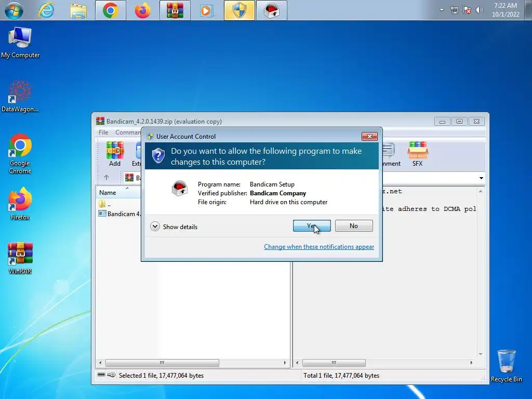Click the UAC shield taskbar button
Screen dimensions: 532x399
coord(239,10)
